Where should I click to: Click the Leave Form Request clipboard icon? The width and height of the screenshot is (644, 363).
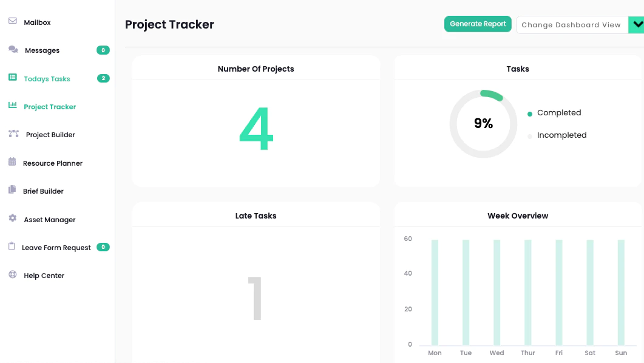(x=12, y=246)
